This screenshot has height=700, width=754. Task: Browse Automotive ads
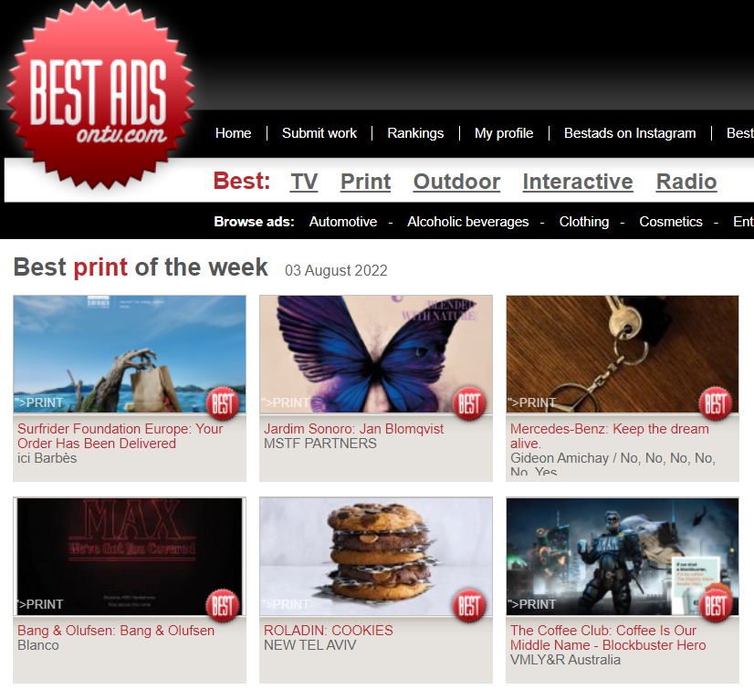pos(343,222)
